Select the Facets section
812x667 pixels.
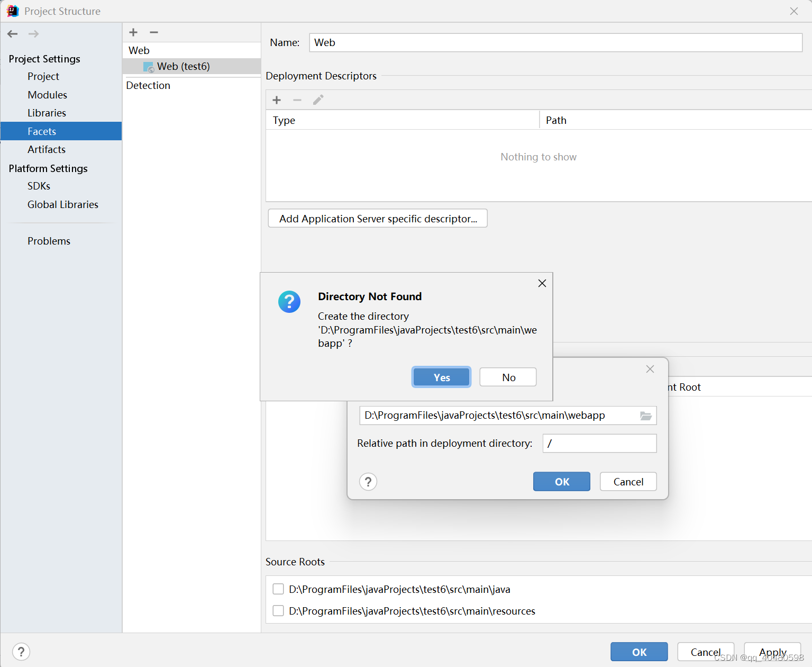pyautogui.click(x=61, y=131)
